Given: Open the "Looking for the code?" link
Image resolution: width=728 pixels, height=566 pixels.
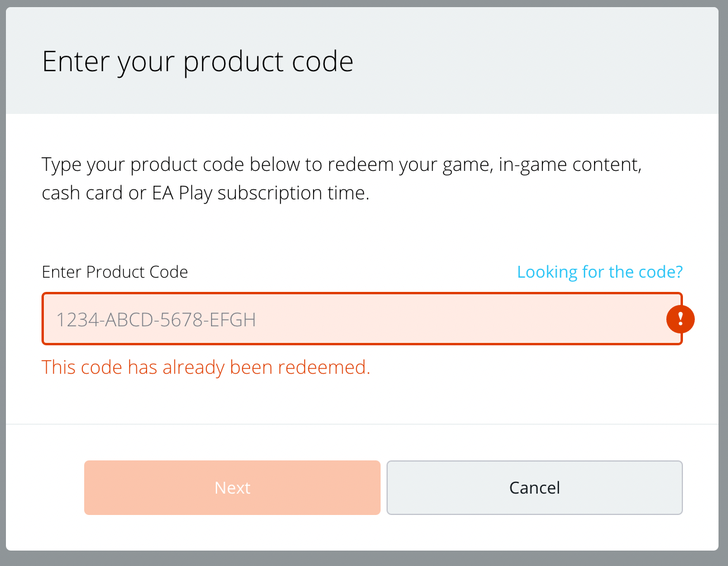Looking at the screenshot, I should point(599,272).
